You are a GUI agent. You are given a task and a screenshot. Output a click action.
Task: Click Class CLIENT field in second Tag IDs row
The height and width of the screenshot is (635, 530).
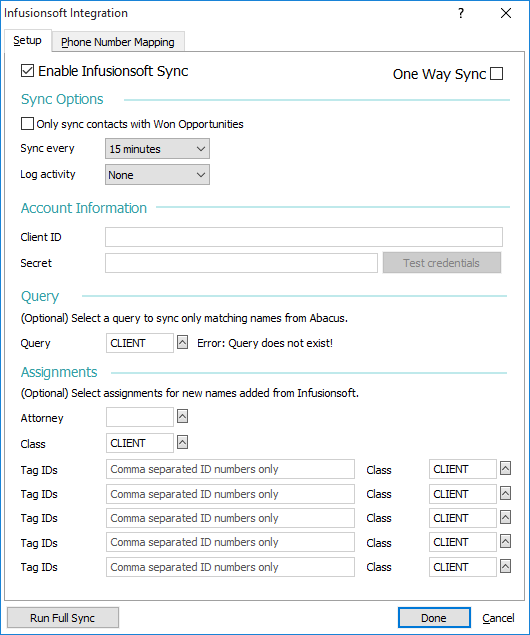click(463, 494)
